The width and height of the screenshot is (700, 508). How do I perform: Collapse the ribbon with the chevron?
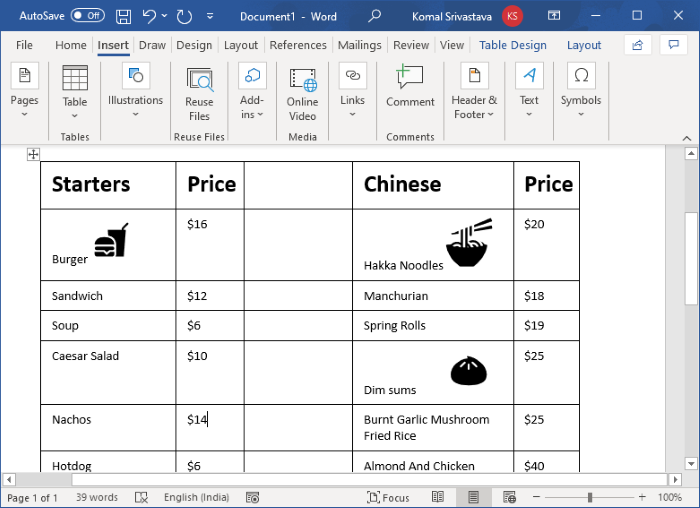(687, 138)
